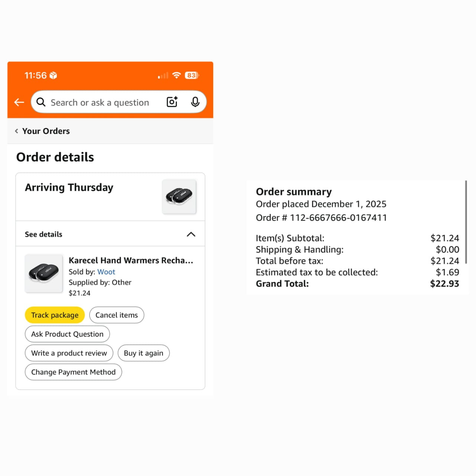Click Ask Product Question
Image resolution: width=476 pixels, height=476 pixels.
click(x=67, y=334)
